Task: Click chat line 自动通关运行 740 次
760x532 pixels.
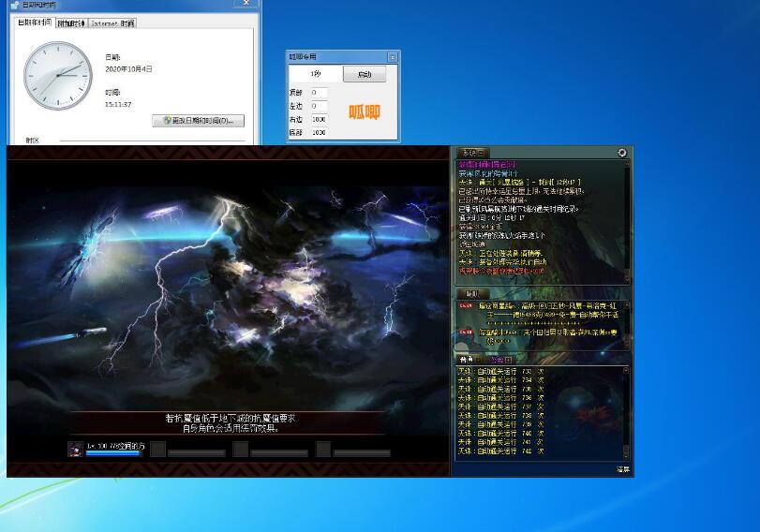Action: (500, 433)
